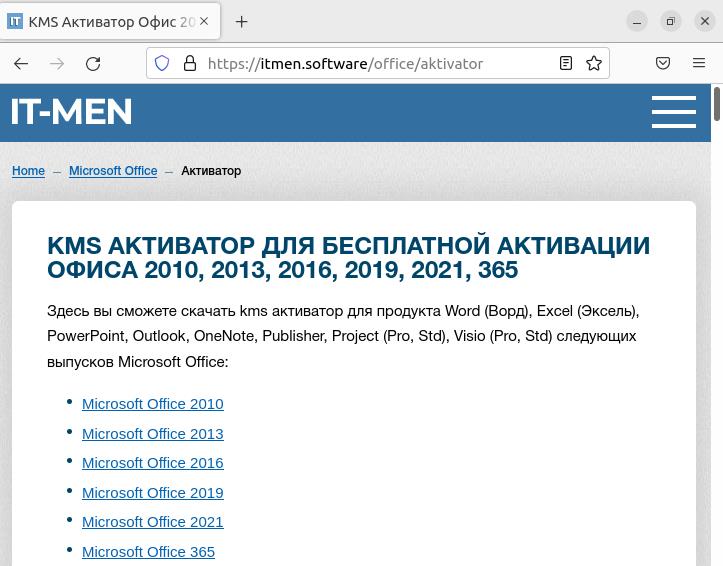Go to Home breadcrumb link

[28, 171]
